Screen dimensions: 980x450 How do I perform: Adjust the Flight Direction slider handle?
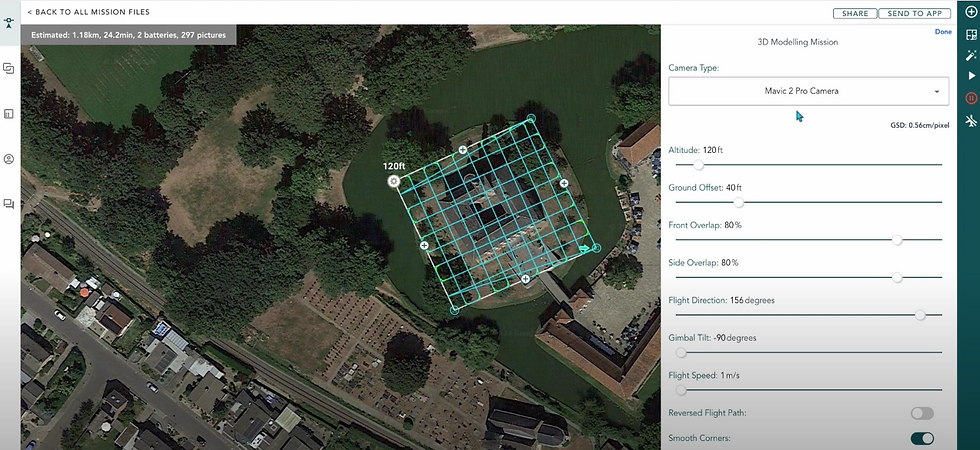tap(920, 315)
